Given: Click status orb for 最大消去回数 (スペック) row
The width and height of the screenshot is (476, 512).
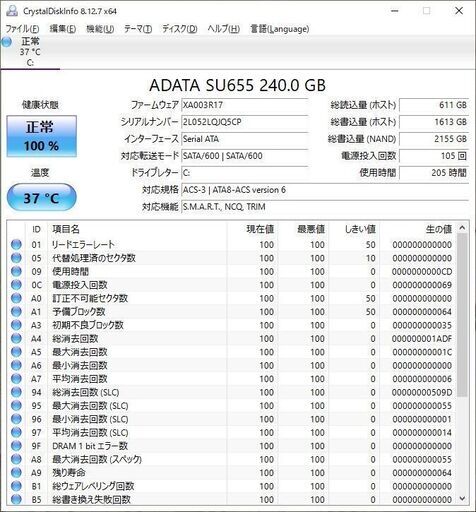Looking at the screenshot, I should [16, 459].
